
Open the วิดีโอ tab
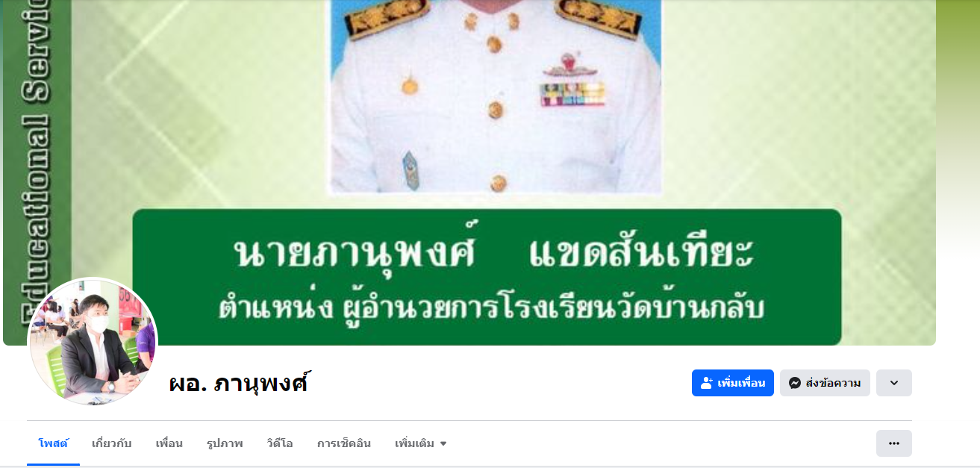tap(280, 443)
